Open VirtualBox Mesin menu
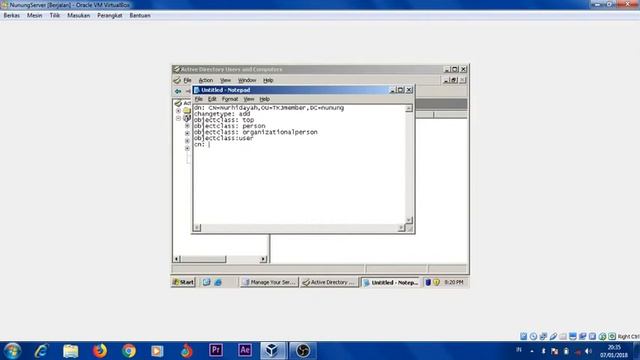 35,16
